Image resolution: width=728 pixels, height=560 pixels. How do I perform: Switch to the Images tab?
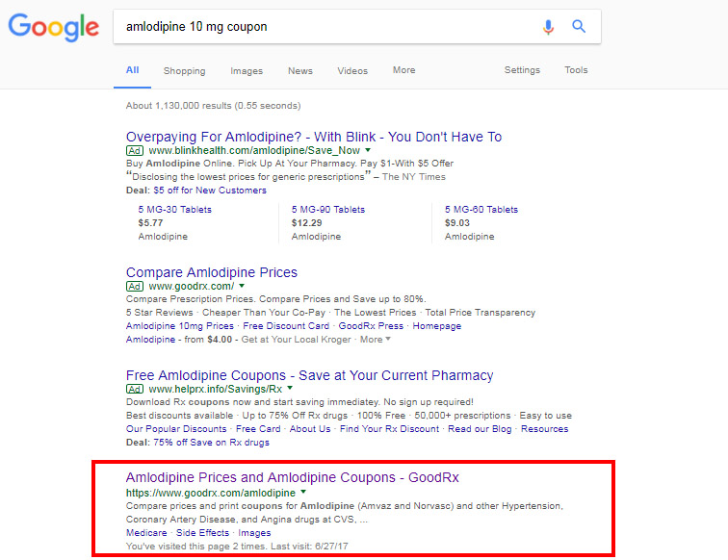pyautogui.click(x=247, y=71)
